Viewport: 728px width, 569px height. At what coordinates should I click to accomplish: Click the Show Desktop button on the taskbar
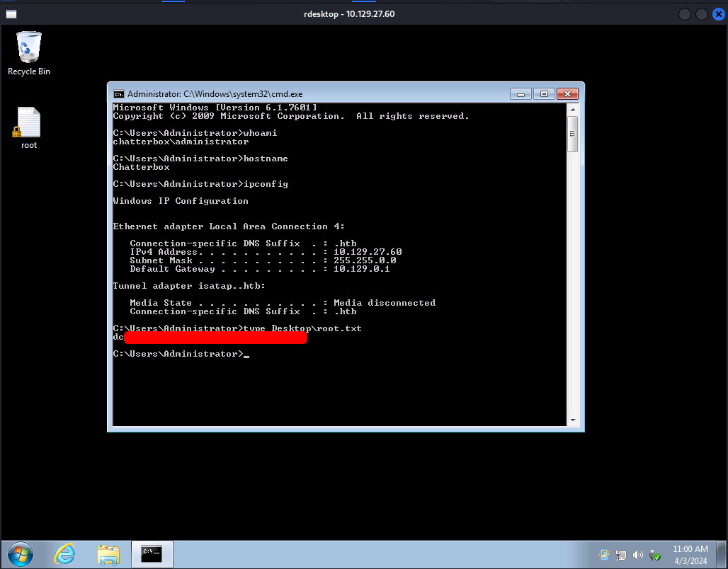click(x=722, y=554)
